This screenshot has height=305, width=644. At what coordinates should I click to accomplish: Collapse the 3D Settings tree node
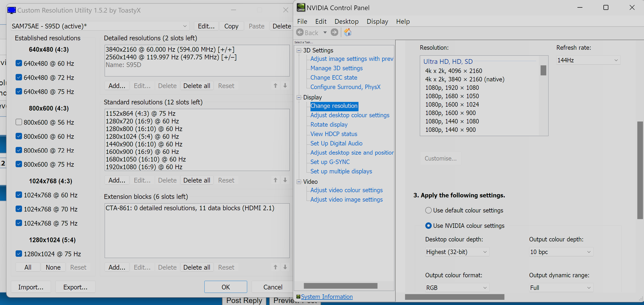[299, 50]
